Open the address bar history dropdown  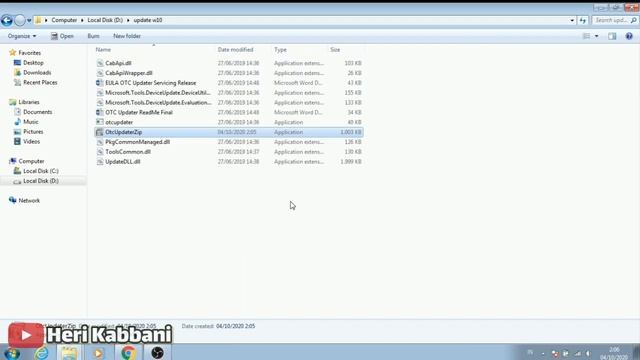pyautogui.click(x=572, y=20)
